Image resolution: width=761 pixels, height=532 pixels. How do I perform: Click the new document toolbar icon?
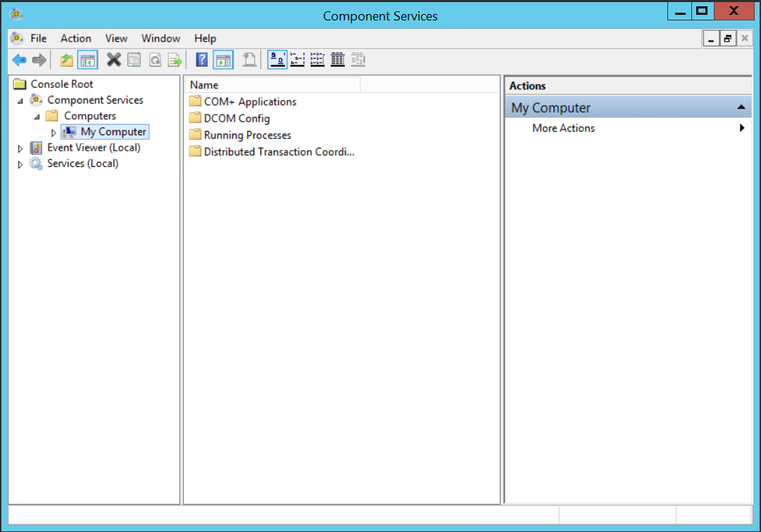(249, 60)
